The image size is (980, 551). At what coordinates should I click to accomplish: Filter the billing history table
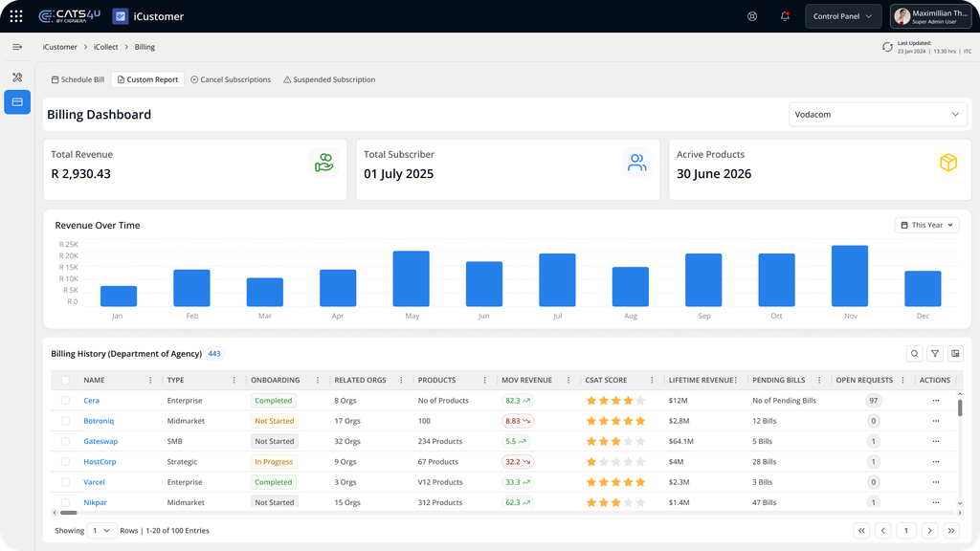[935, 354]
